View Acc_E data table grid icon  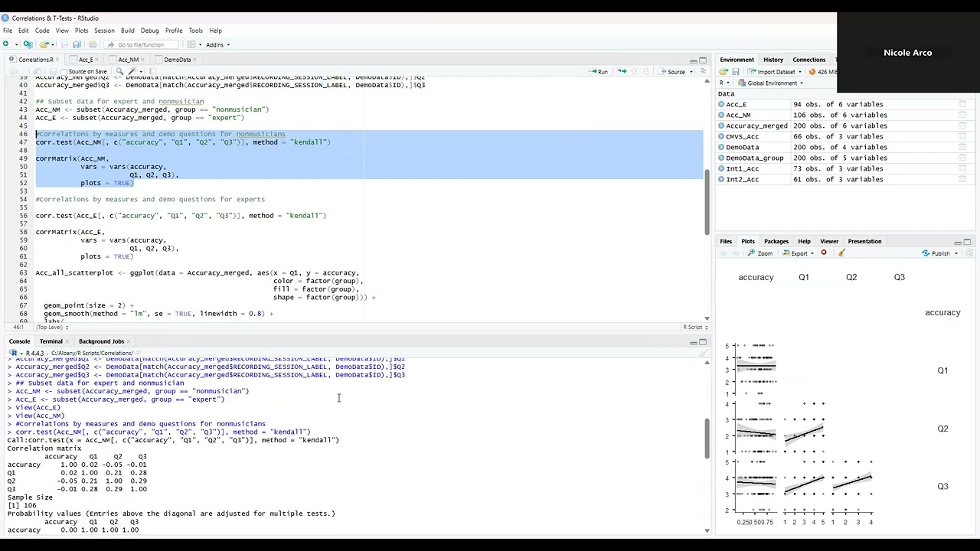coord(962,104)
